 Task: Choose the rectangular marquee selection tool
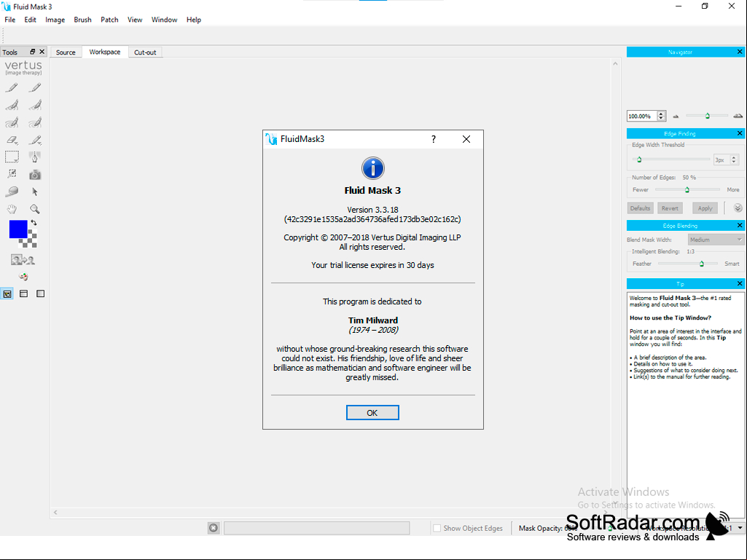tap(12, 157)
